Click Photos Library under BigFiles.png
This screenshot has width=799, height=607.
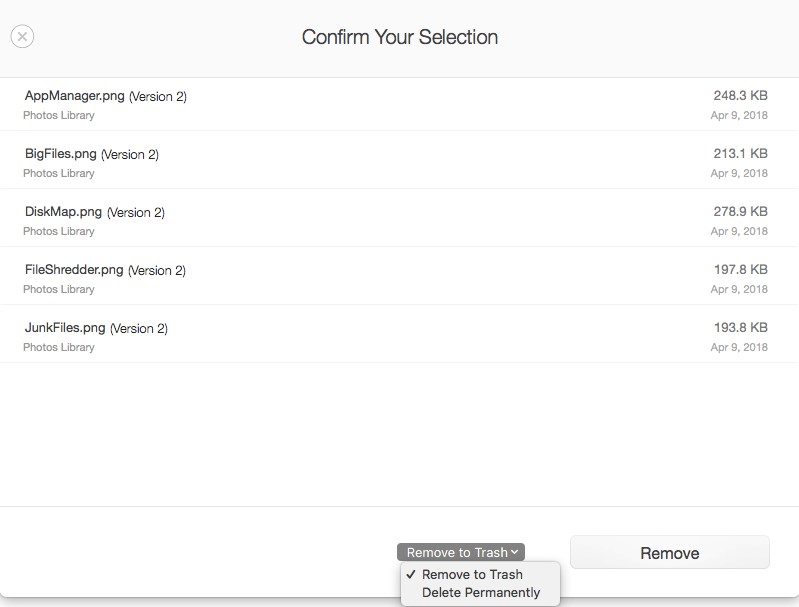59,173
